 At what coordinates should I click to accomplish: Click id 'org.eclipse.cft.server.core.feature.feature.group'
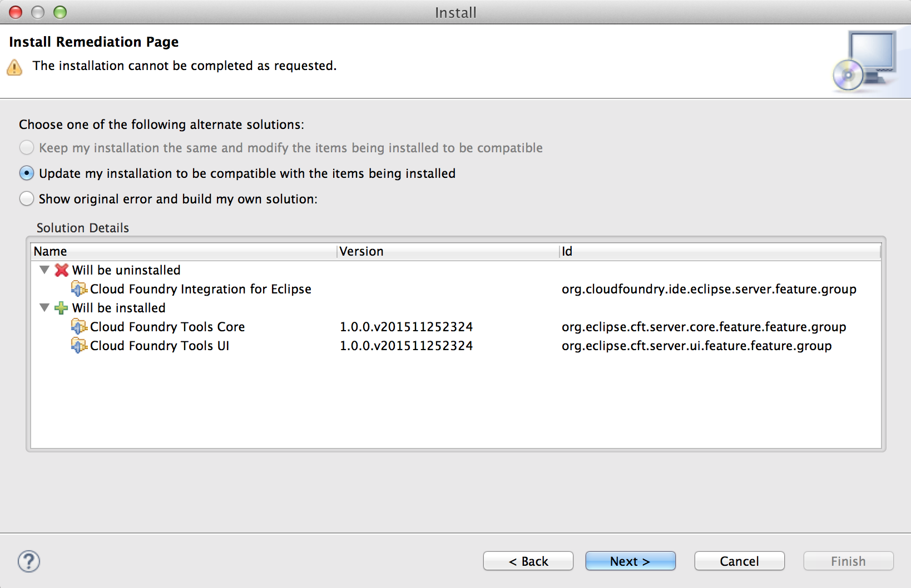(704, 327)
